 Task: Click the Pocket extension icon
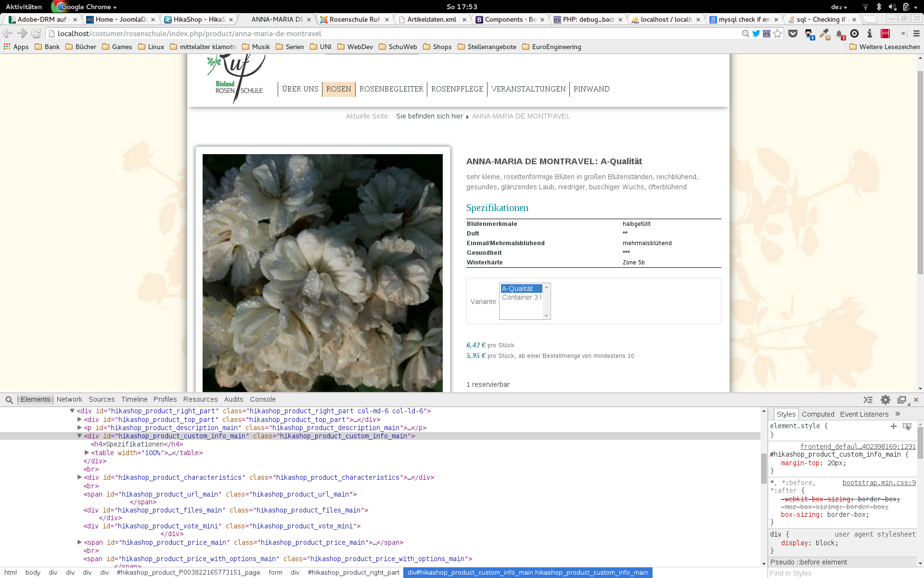(x=793, y=34)
